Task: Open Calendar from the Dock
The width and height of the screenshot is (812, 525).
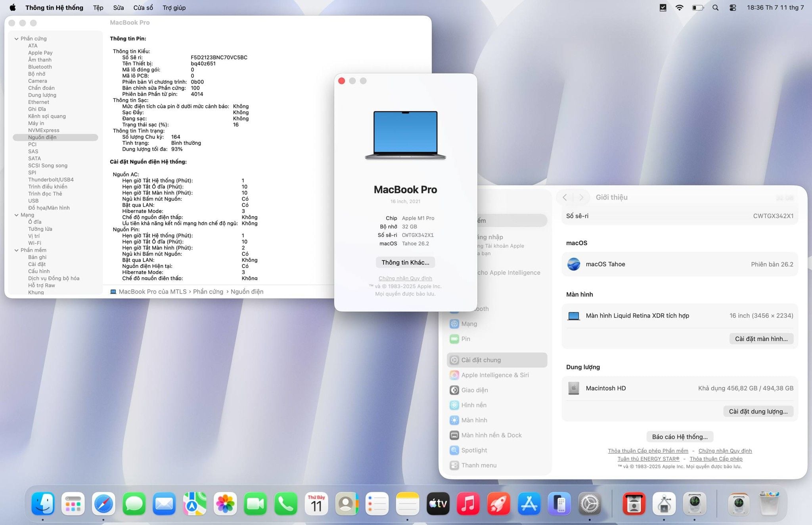Action: point(316,504)
